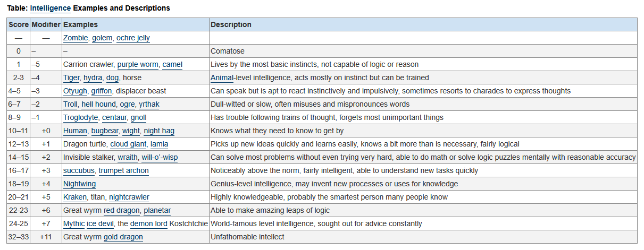Screen dimensions: 644x250
Task: Select the trumpet archon link
Action: tap(124, 170)
